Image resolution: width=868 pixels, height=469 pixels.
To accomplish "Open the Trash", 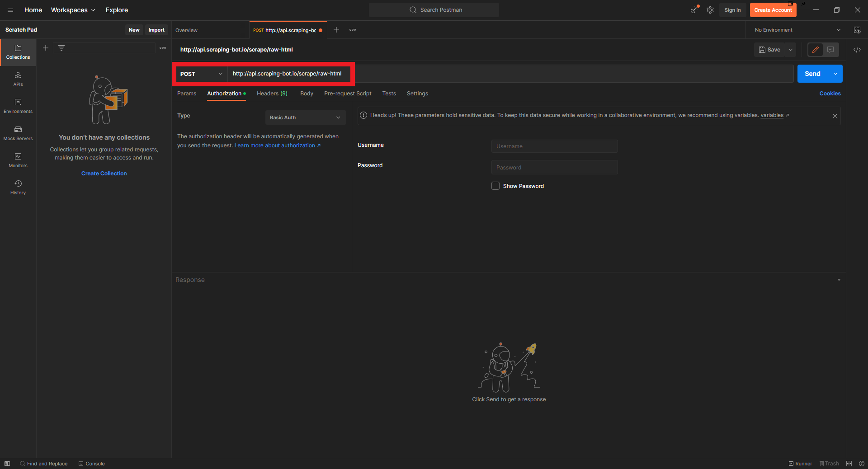I will click(829, 464).
